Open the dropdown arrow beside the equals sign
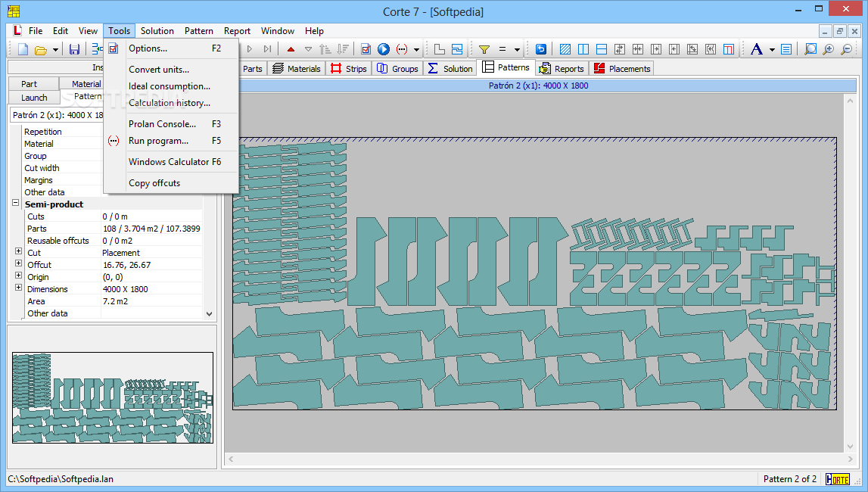 [517, 50]
